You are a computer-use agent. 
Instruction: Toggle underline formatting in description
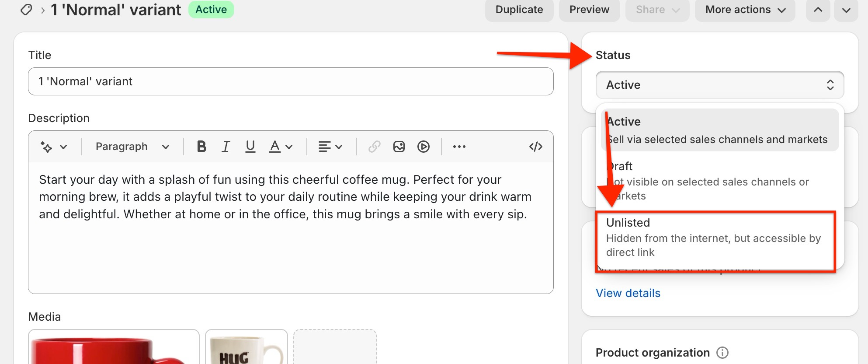pyautogui.click(x=250, y=147)
